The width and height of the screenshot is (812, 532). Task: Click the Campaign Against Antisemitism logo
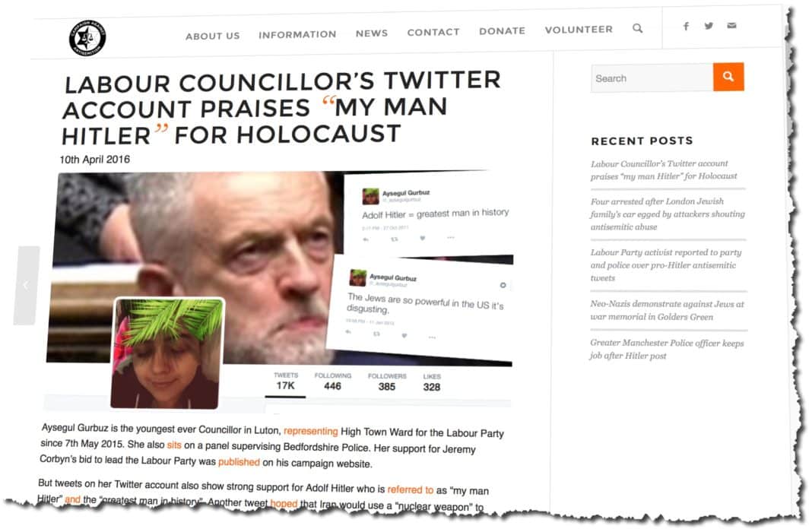[87, 38]
